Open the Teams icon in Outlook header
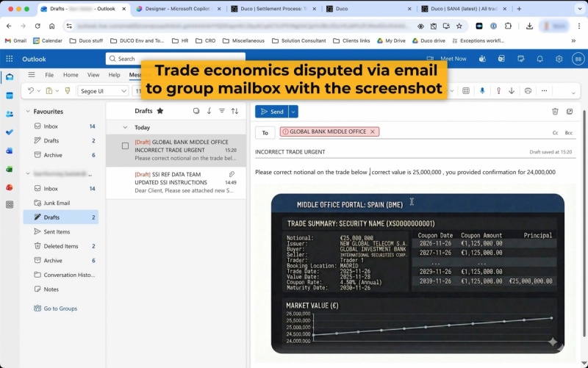Screen dimensions: 588x368 click(482, 59)
